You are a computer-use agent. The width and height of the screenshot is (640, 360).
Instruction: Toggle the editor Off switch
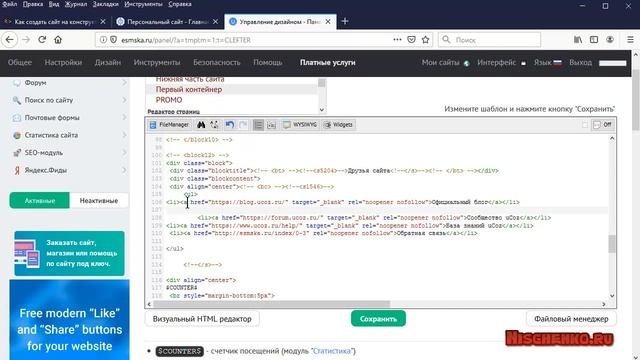click(x=603, y=125)
